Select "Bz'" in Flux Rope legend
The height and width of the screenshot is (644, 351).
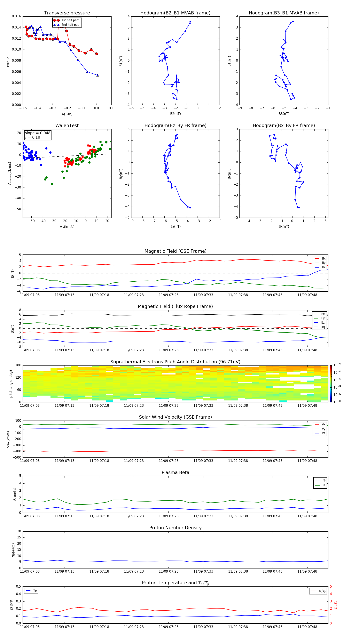(x=320, y=323)
